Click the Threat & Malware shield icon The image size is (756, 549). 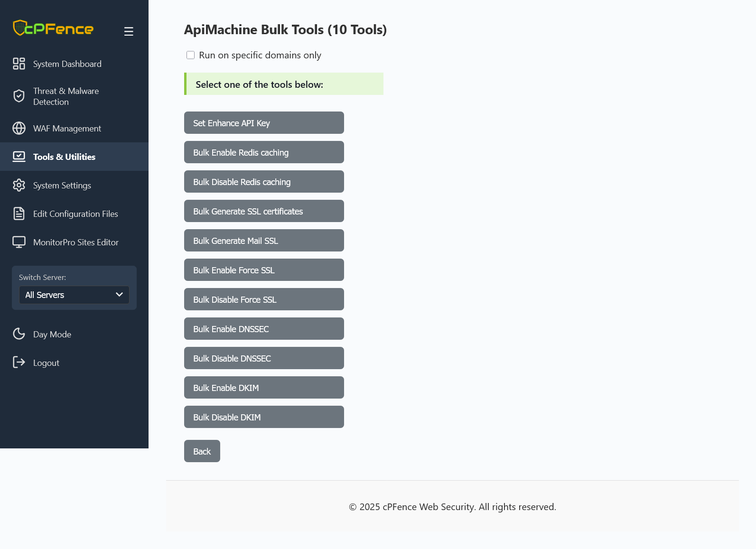pos(19,96)
